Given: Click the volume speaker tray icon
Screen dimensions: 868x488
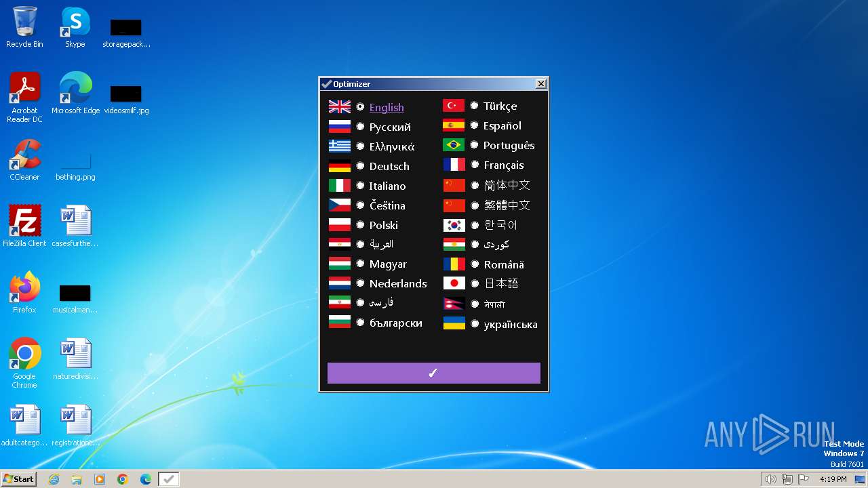Looking at the screenshot, I should point(770,479).
